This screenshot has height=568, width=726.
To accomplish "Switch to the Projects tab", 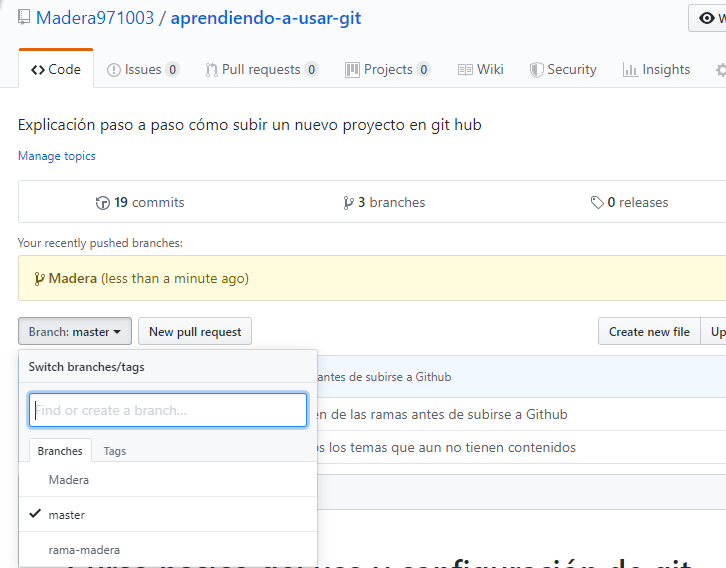I will tap(388, 69).
